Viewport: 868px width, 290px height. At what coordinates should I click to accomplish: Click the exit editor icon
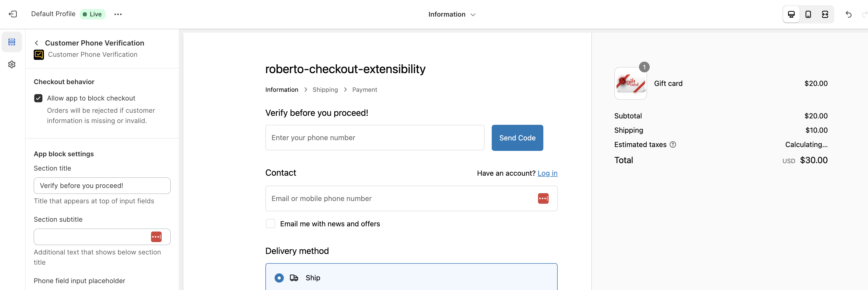coord(13,14)
